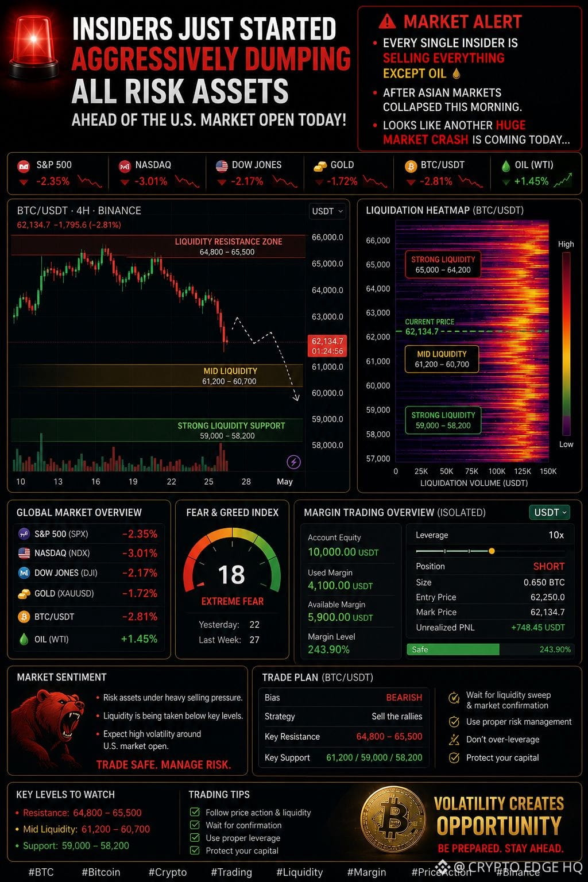Viewport: 588px width, 882px height.
Task: Click Strong Liquidity 65,000 – 64,200 heatmap label
Action: coord(443,264)
